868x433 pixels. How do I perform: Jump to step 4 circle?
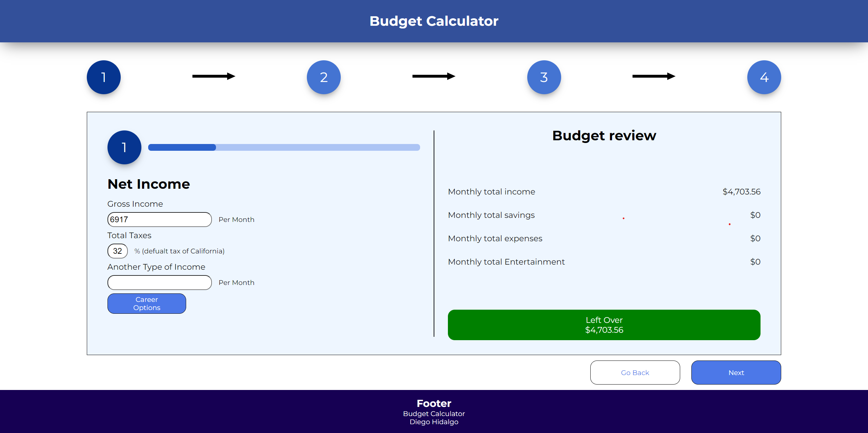coord(764,77)
